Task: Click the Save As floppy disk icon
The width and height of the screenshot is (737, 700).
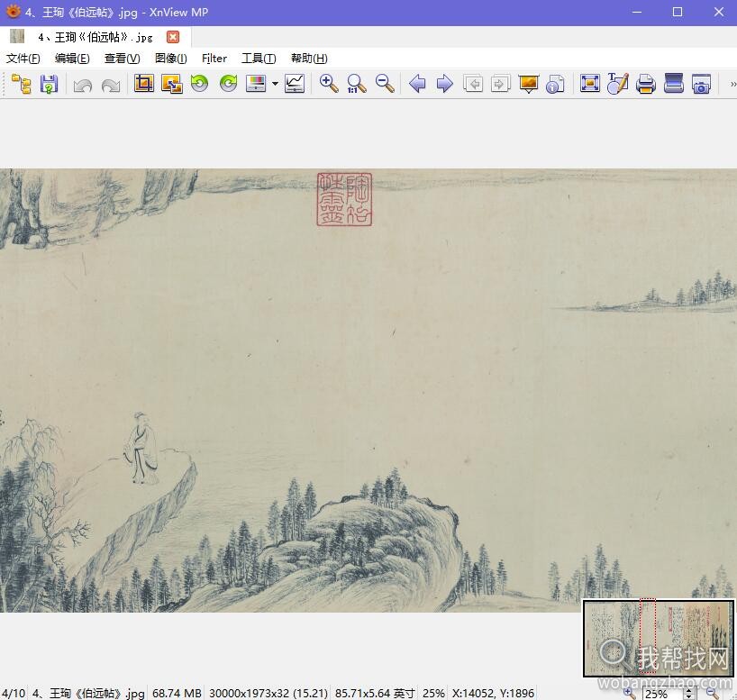Action: pos(49,84)
